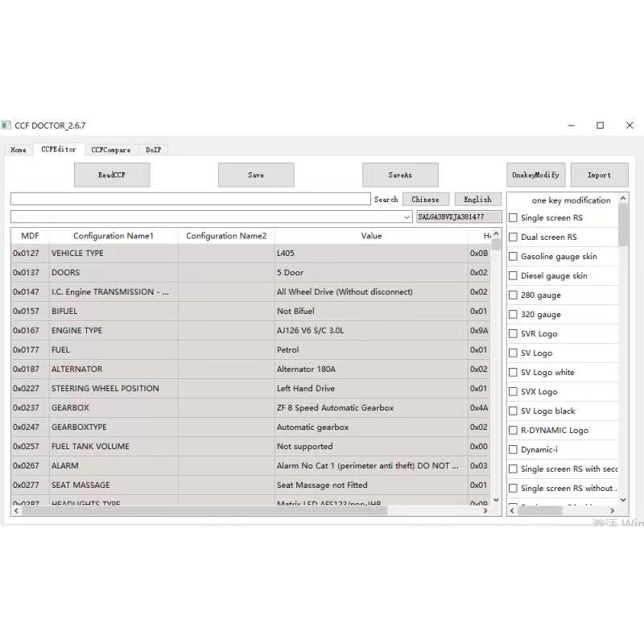This screenshot has height=644, width=644.
Task: Select the FUEL TANK VOLUME row
Action: 250,446
